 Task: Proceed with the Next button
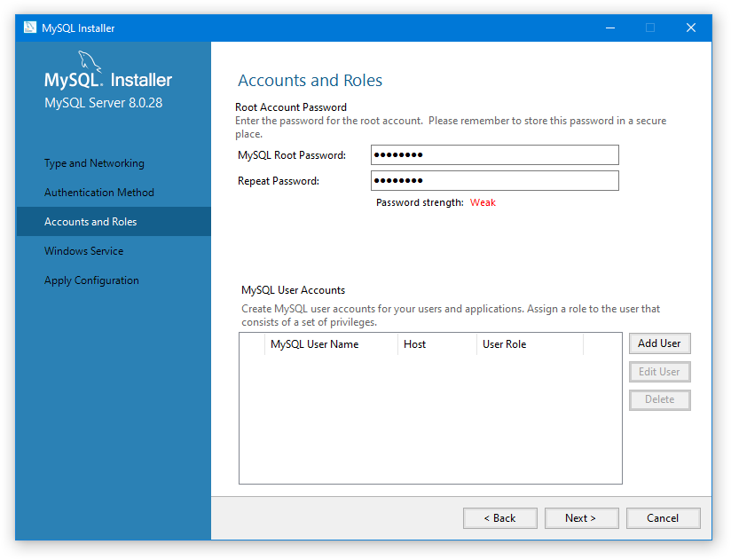581,518
